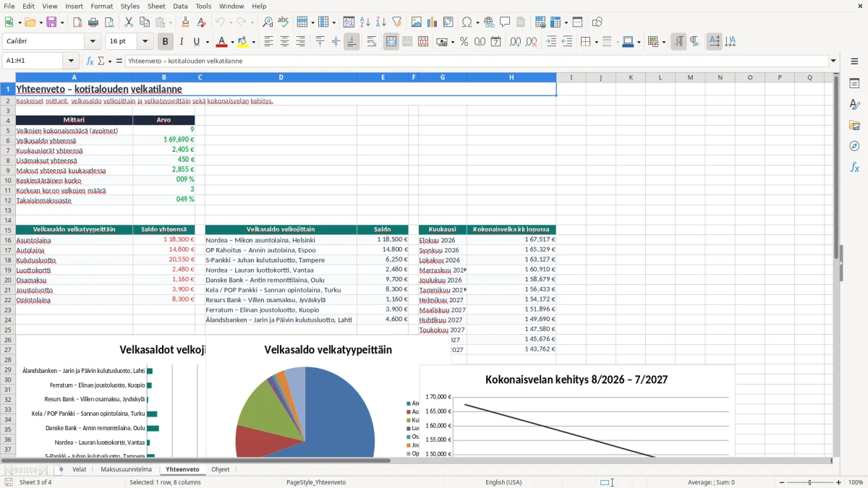The height and width of the screenshot is (488, 868).
Task: Open the Format menu
Action: 101,6
